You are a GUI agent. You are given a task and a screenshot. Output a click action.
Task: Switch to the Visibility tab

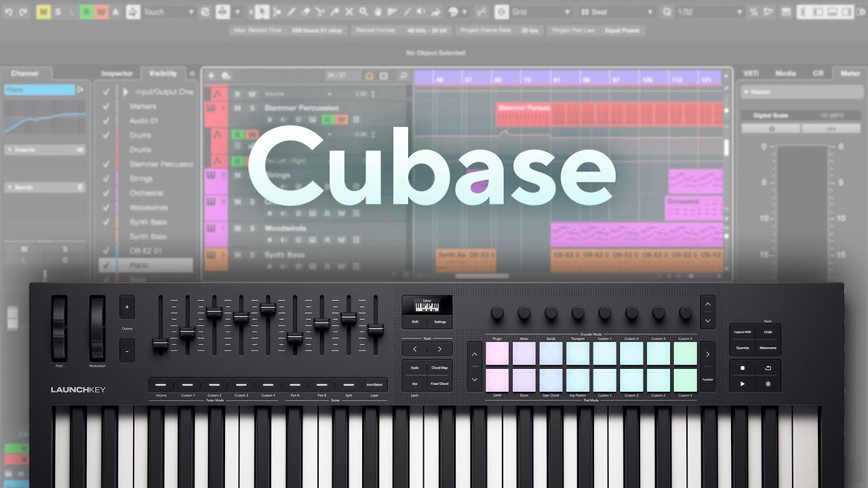(163, 73)
